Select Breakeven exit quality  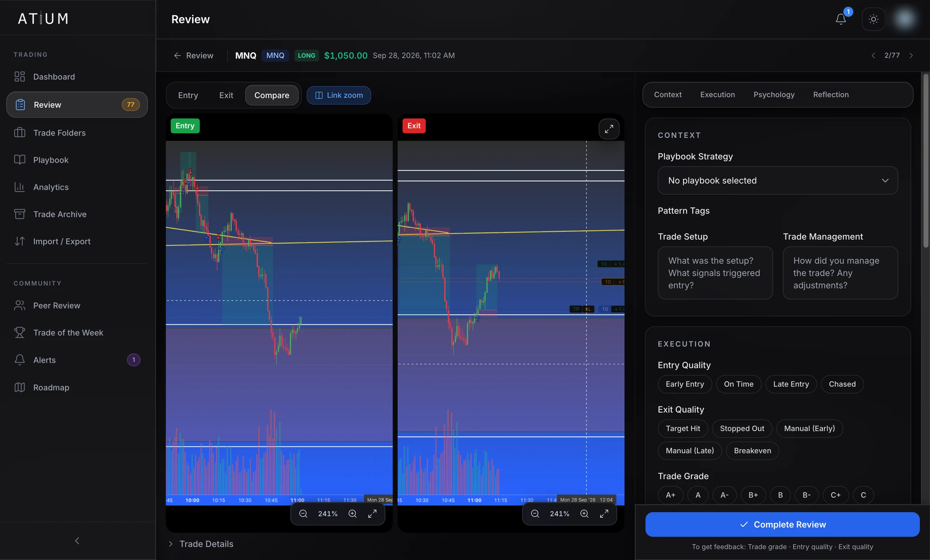click(x=753, y=451)
